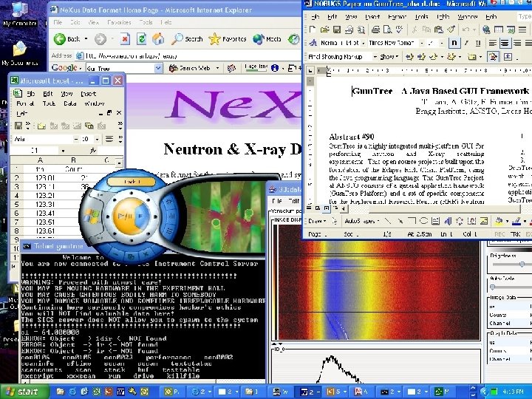Click the Columns icon in Word toolbar
Image resolution: width=532 pixels, height=399 pixels.
(522, 30)
